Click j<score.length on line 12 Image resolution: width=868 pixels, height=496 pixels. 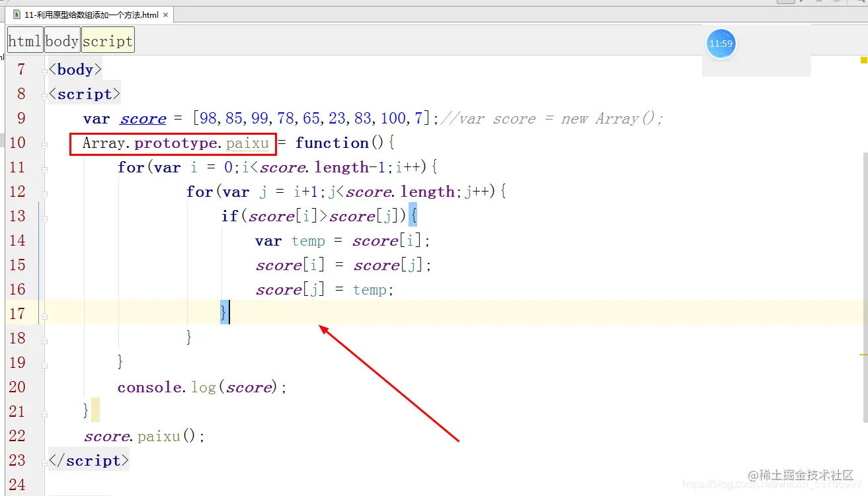coord(391,192)
